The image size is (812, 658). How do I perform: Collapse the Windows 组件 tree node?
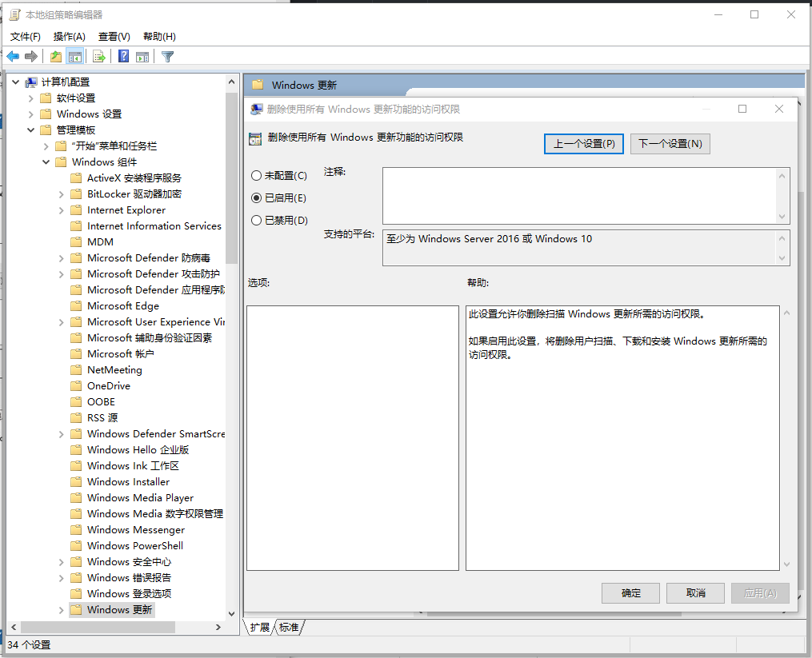pyautogui.click(x=46, y=162)
